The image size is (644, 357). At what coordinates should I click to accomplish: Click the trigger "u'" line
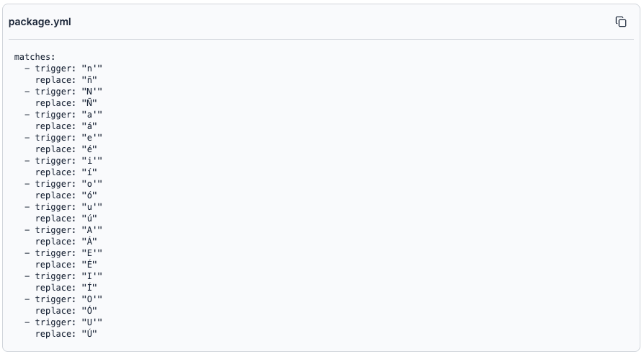(x=63, y=206)
